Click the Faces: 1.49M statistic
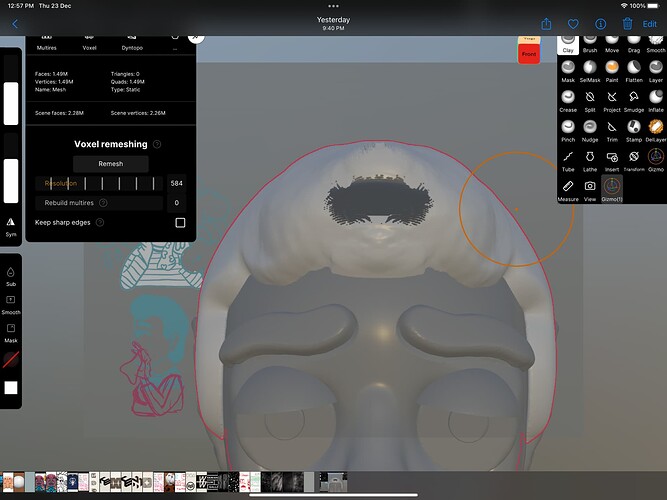This screenshot has height=500, width=667. [51, 74]
